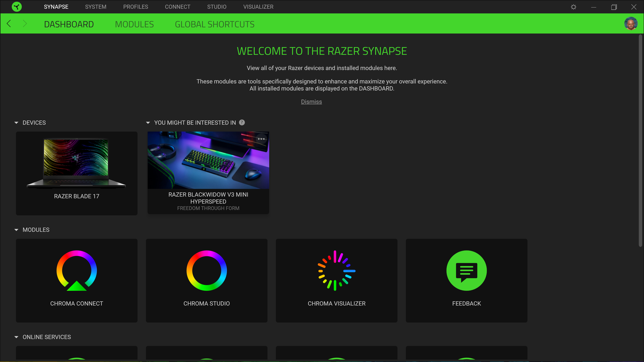This screenshot has height=362, width=644.
Task: Open more options on the BlackWidow recommendation tile
Action: [x=261, y=139]
